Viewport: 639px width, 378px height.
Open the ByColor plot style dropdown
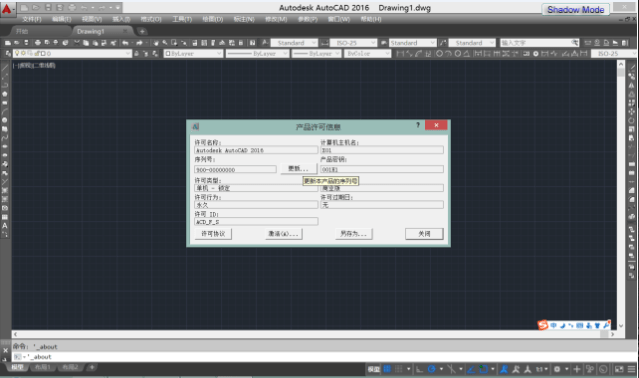tap(368, 53)
